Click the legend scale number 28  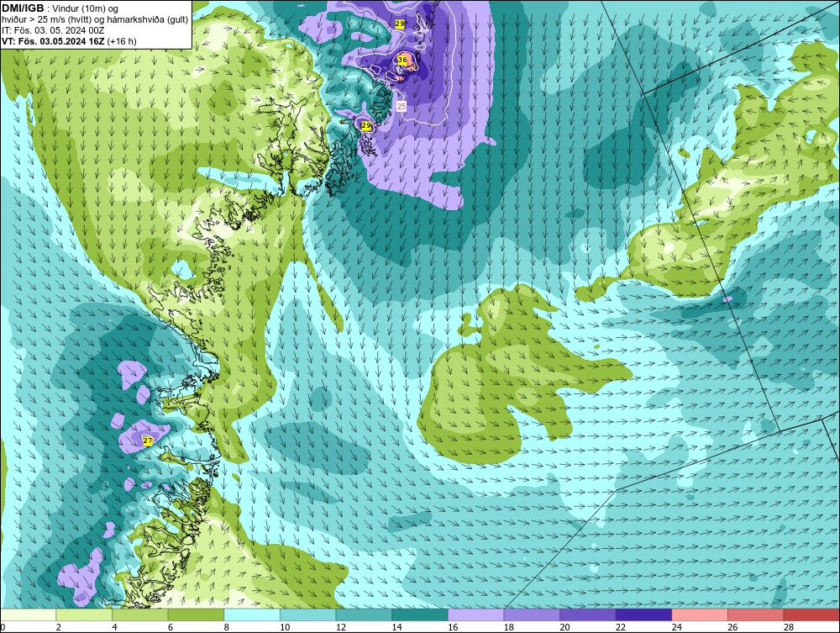coord(789,627)
